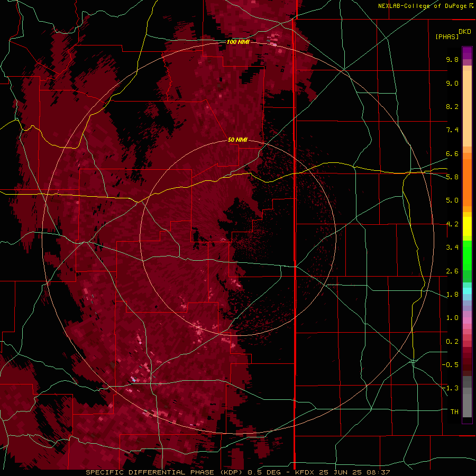Select the 6.6 value on the color scale
This screenshot has width=476, height=476.
tap(452, 153)
